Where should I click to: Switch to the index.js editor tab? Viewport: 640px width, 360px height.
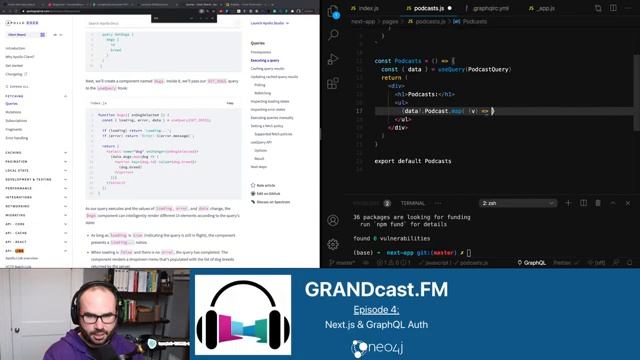365,8
